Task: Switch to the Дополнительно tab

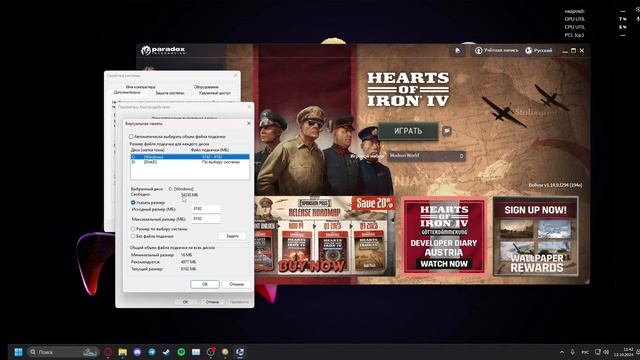Action: 127,93
